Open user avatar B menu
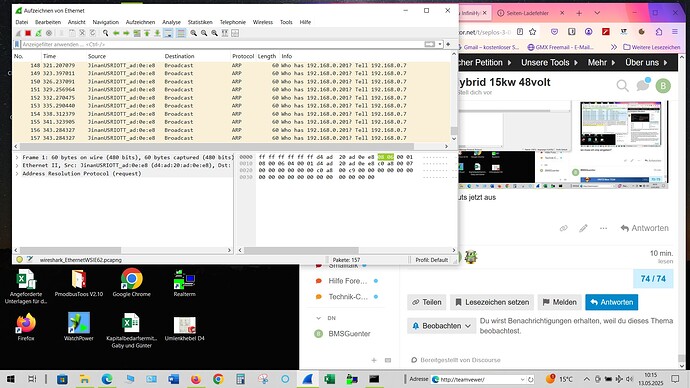690x388 pixels. (663, 86)
